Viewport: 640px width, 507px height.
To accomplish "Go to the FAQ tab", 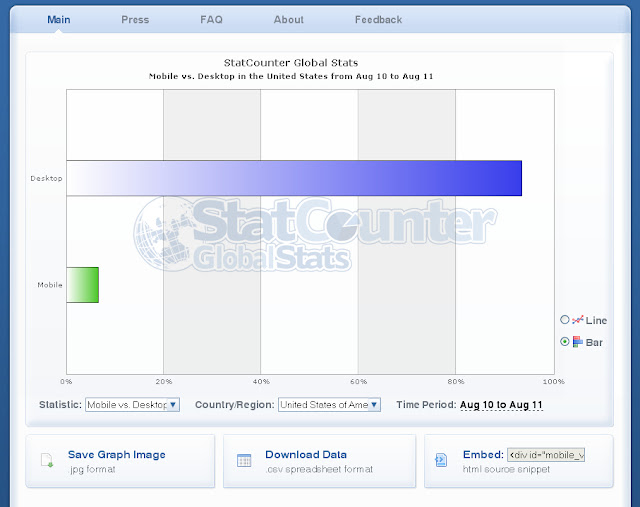I will [x=211, y=20].
